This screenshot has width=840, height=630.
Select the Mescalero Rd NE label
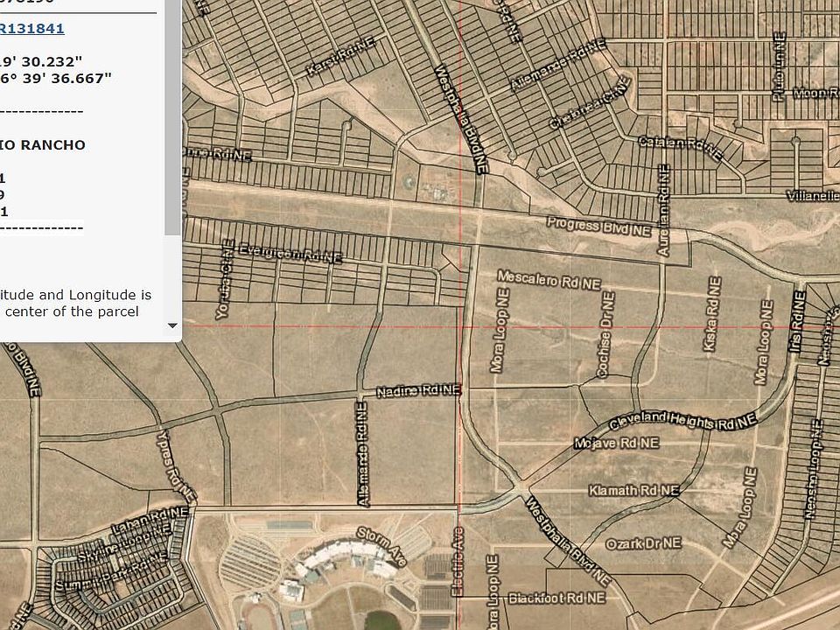tap(549, 280)
